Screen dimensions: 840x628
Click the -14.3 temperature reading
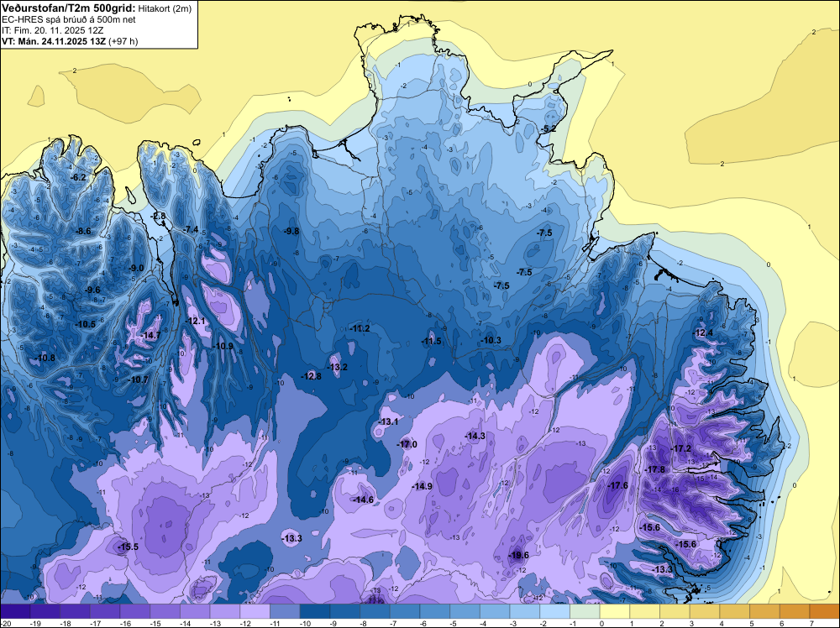pyautogui.click(x=475, y=437)
